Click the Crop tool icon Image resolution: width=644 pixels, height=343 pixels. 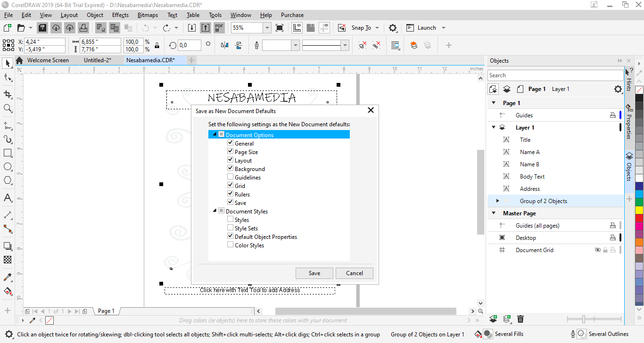[8, 94]
